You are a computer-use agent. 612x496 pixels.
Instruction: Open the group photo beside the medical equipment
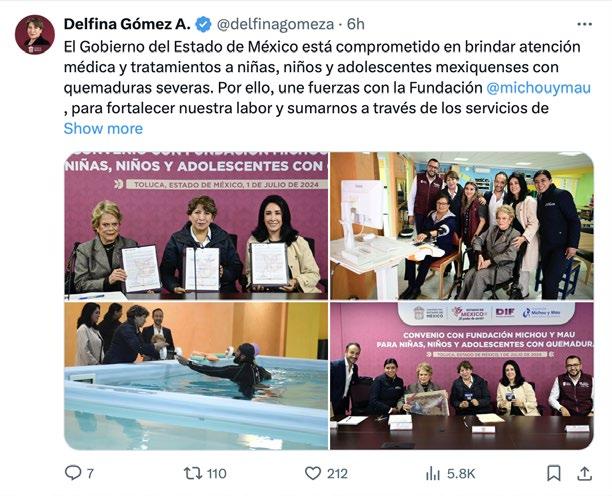tap(462, 226)
